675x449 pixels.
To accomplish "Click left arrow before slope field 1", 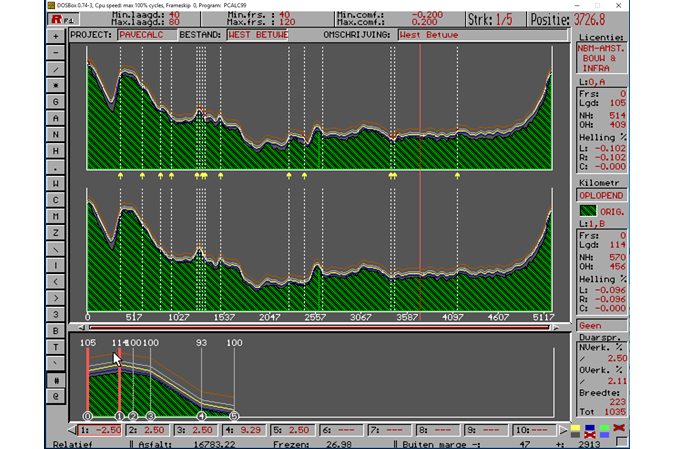I will (72, 430).
